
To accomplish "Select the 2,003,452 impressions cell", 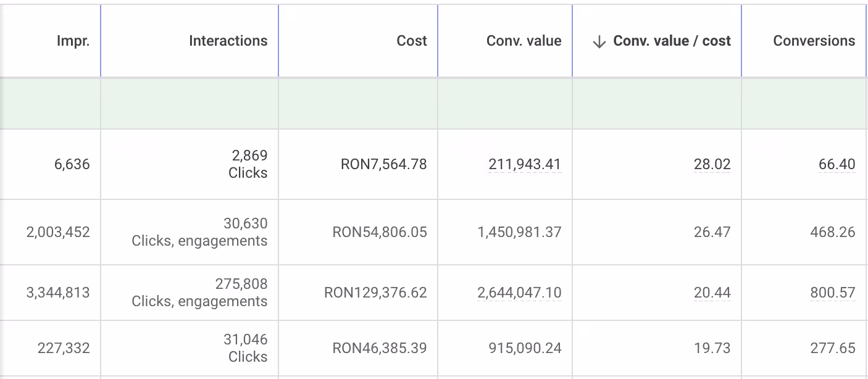I will 58,232.
